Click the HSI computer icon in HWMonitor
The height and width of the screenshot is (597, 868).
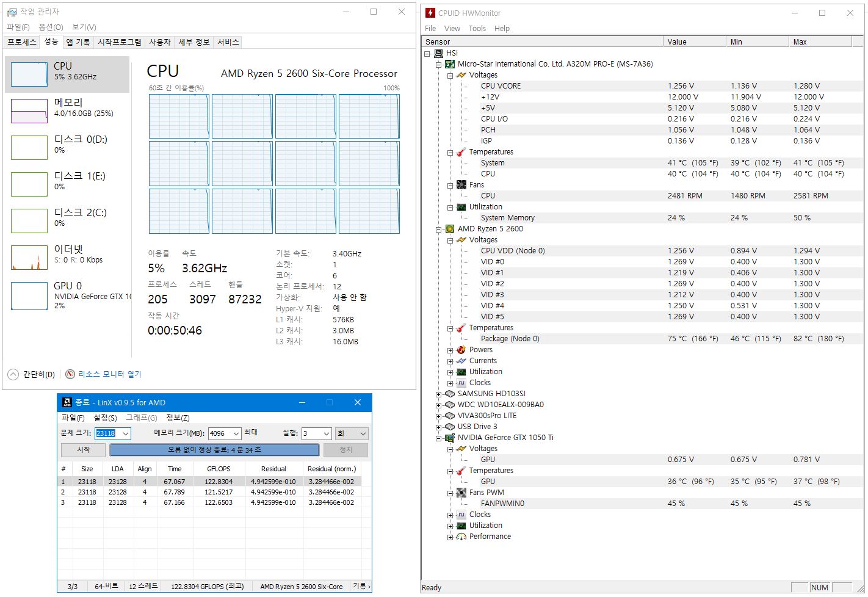pyautogui.click(x=439, y=53)
